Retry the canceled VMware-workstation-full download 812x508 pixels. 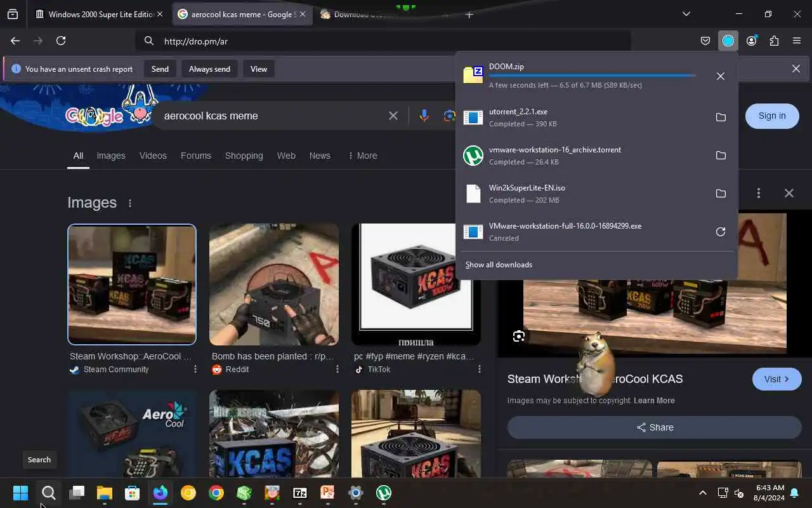(721, 232)
